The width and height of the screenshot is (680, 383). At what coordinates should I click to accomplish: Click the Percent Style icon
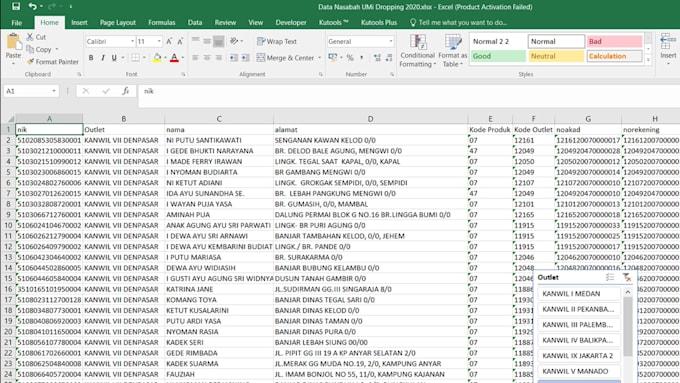[350, 58]
